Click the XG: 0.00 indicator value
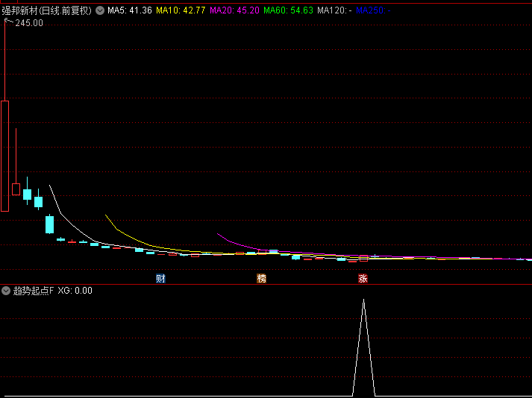 click(75, 291)
